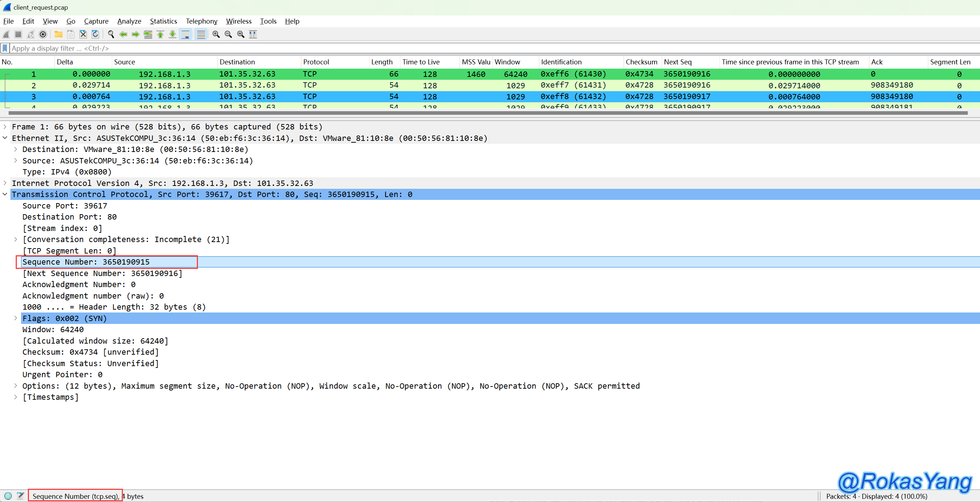Open the Analyze menu
This screenshot has width=980, height=502.
pyautogui.click(x=129, y=21)
